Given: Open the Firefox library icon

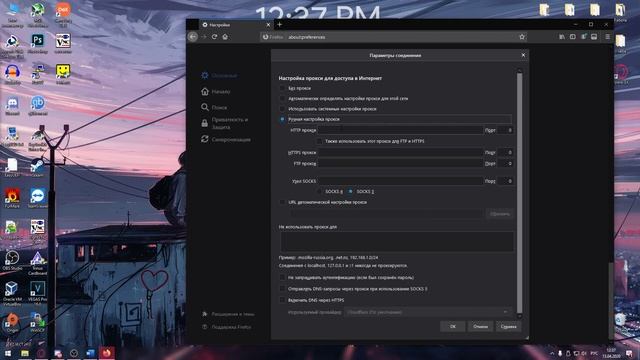Looking at the screenshot, I should [x=562, y=37].
